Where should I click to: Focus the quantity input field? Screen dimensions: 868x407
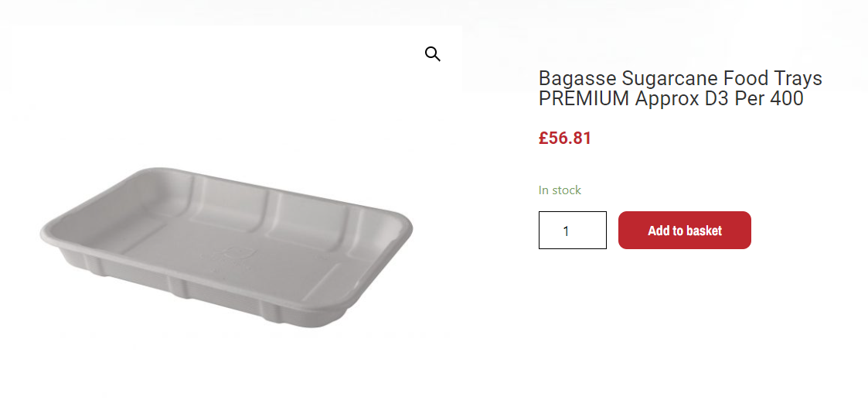[572, 231]
